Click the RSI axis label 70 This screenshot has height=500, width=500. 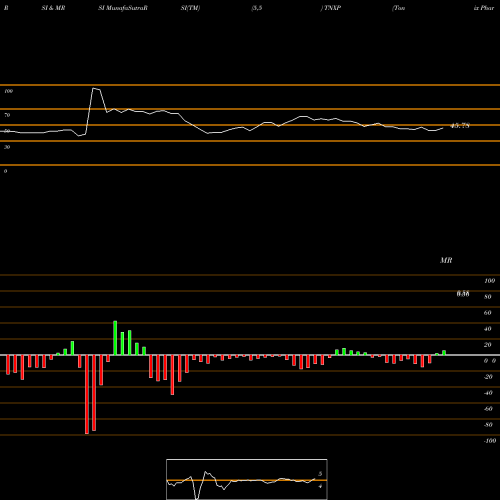pyautogui.click(x=7, y=115)
